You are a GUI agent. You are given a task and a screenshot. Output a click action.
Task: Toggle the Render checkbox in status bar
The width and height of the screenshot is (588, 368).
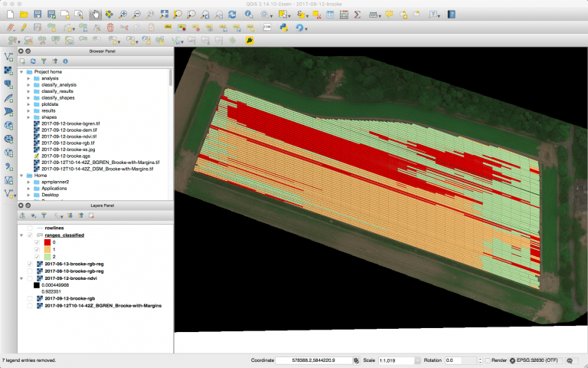coord(488,360)
